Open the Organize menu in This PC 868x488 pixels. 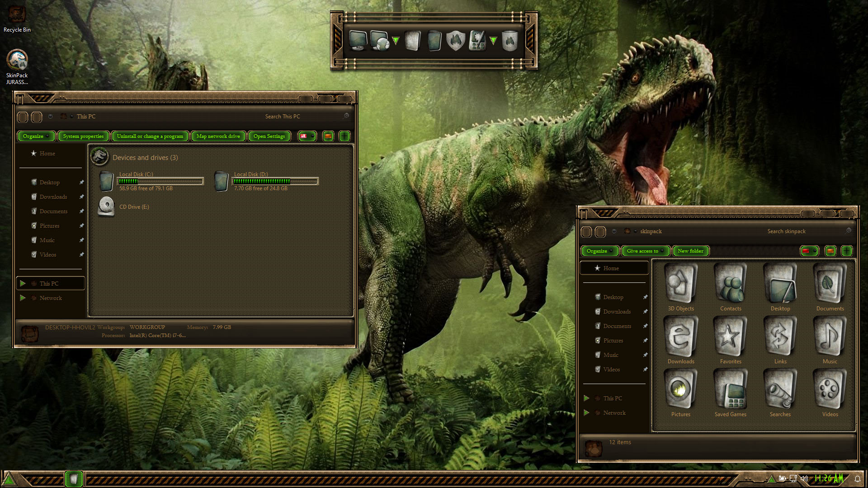tap(36, 136)
